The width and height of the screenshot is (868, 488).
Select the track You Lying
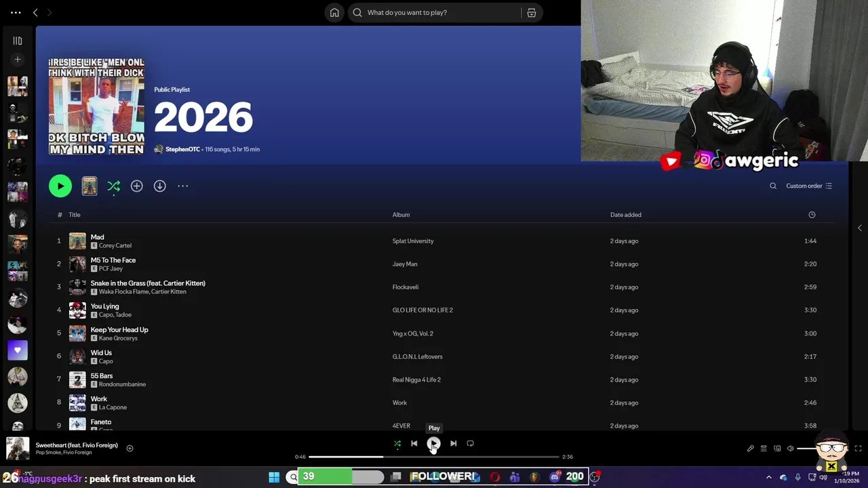[104, 306]
